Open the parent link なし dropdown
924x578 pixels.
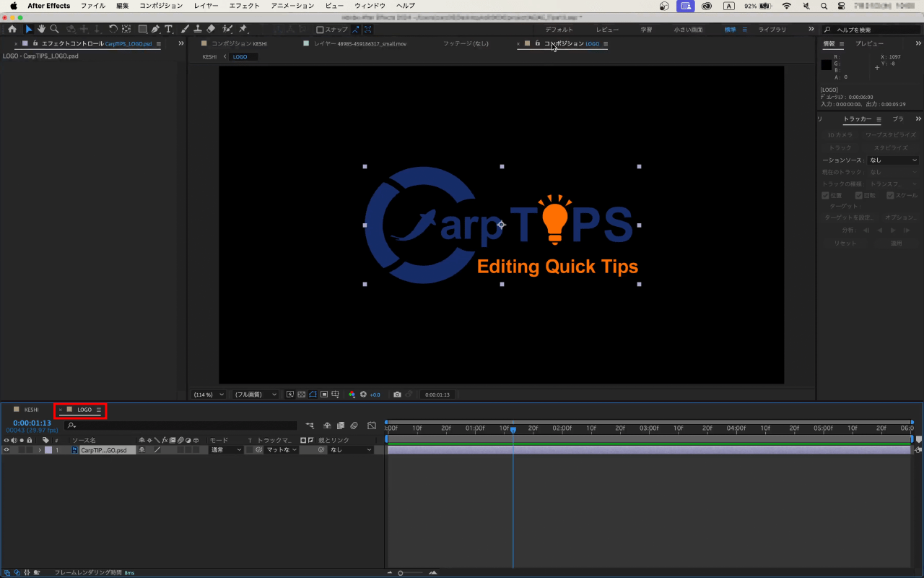click(x=351, y=449)
